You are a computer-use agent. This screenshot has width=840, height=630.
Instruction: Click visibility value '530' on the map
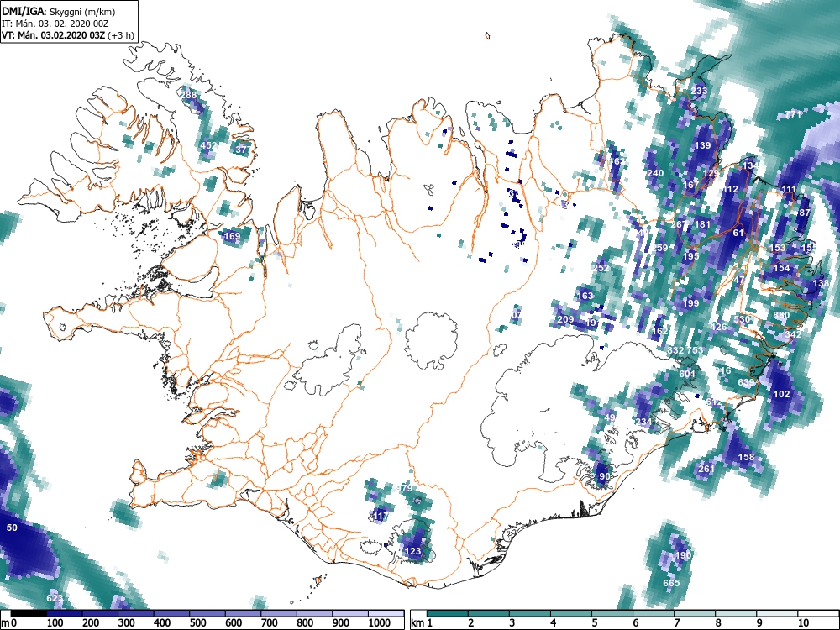pos(742,319)
